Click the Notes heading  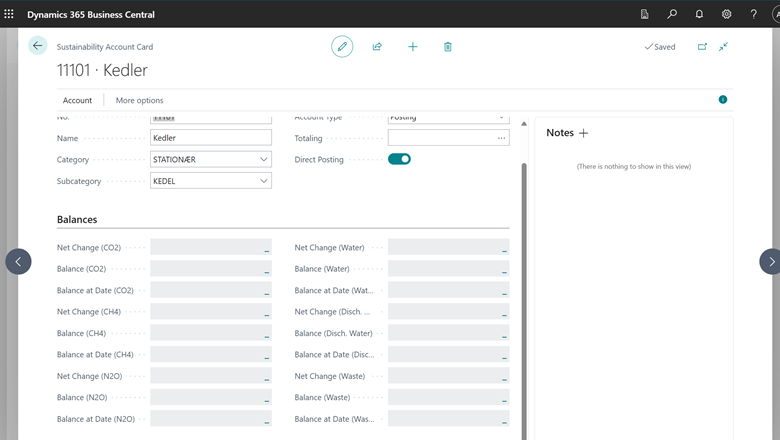pyautogui.click(x=560, y=133)
